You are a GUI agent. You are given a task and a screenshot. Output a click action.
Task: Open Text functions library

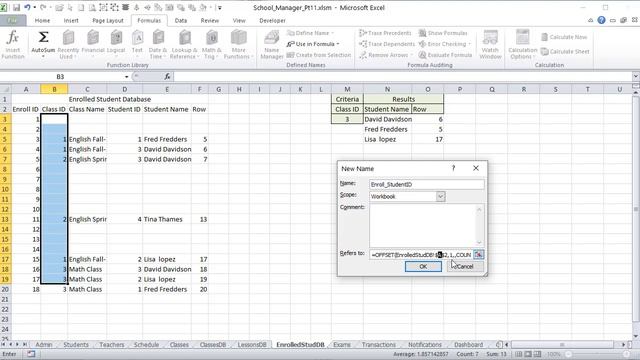[137, 45]
